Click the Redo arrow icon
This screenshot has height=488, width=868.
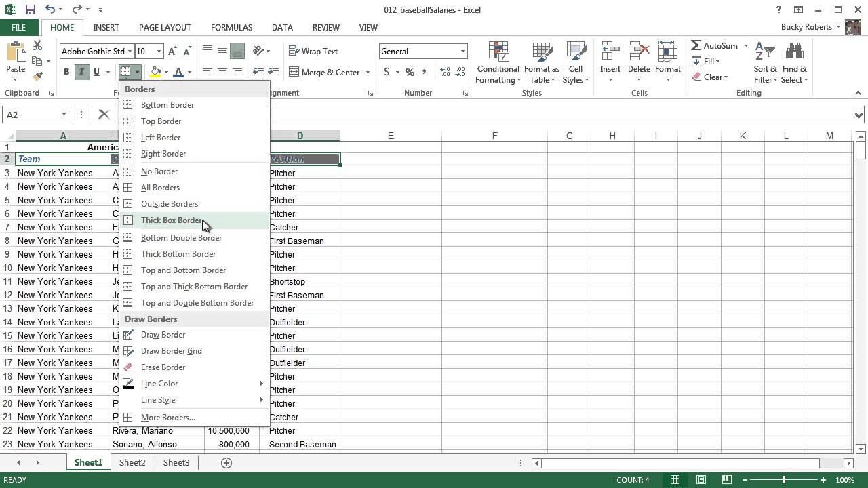(x=77, y=9)
